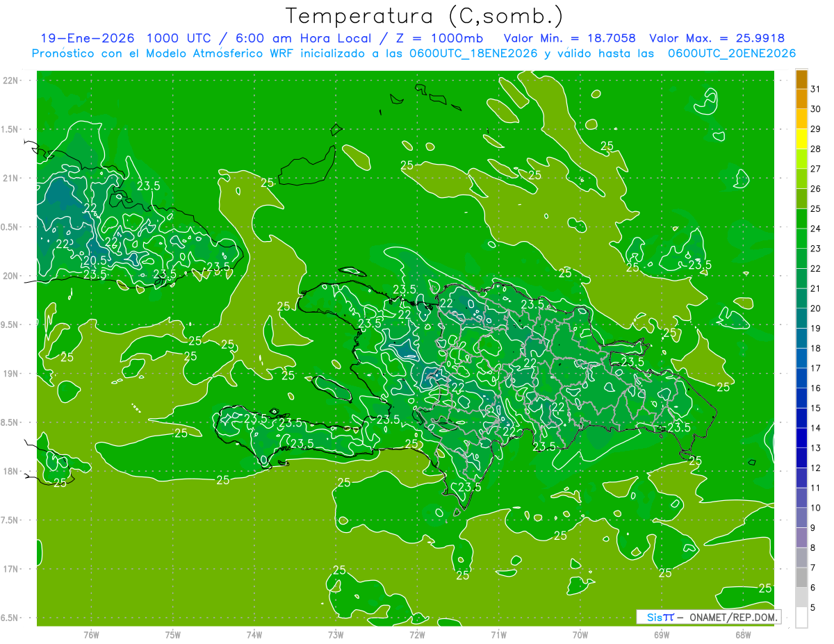Click legend value 21 on the color scale
This screenshot has width=834, height=644.
816,288
